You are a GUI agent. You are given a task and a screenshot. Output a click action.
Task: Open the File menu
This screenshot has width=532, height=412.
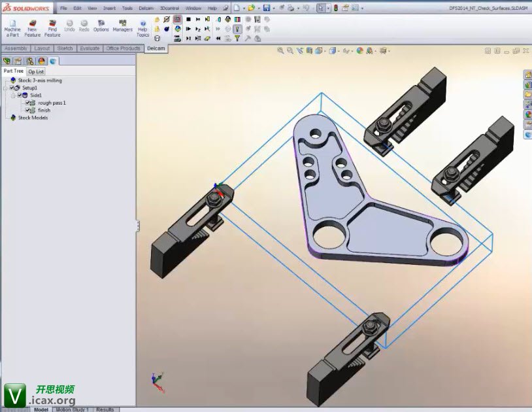pyautogui.click(x=63, y=8)
